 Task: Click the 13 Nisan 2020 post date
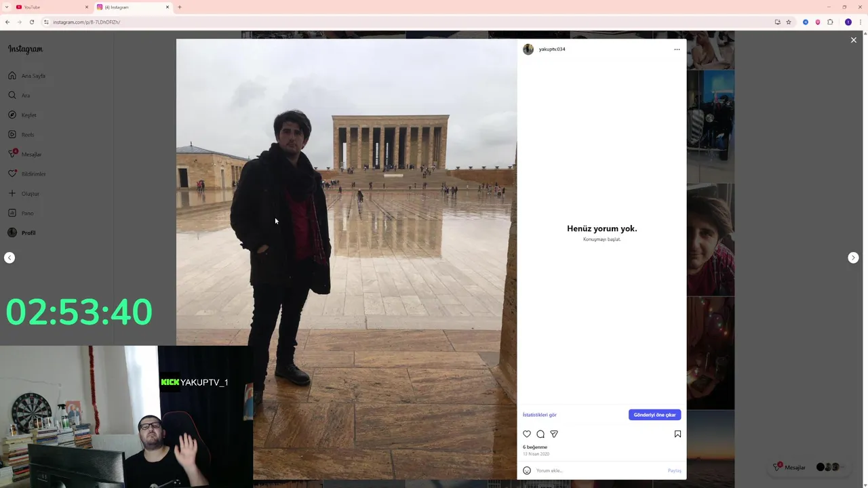tap(536, 453)
